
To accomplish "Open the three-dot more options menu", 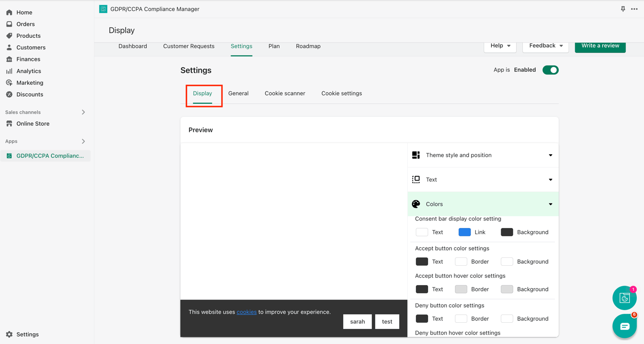I will [x=634, y=9].
